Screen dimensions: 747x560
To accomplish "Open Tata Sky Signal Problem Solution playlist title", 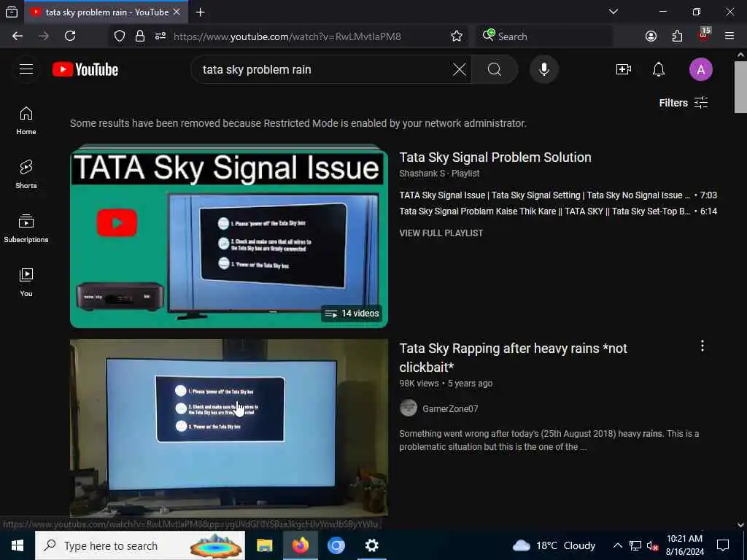I will pyautogui.click(x=495, y=157).
